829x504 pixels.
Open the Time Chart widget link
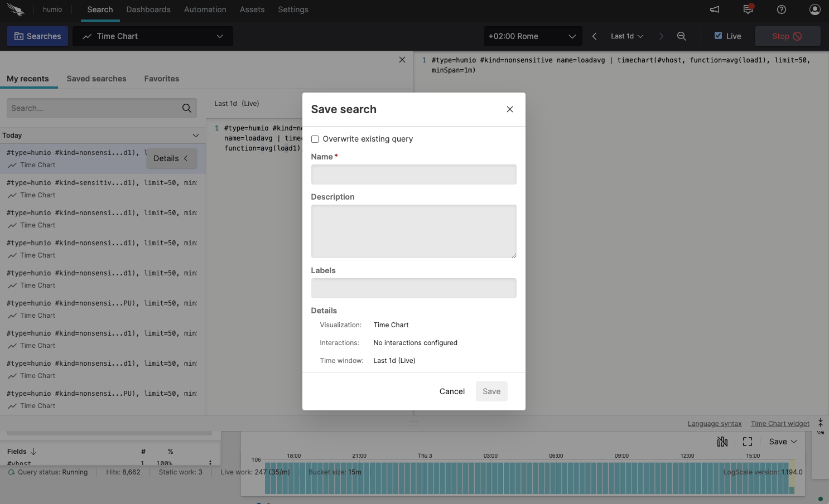(x=780, y=423)
